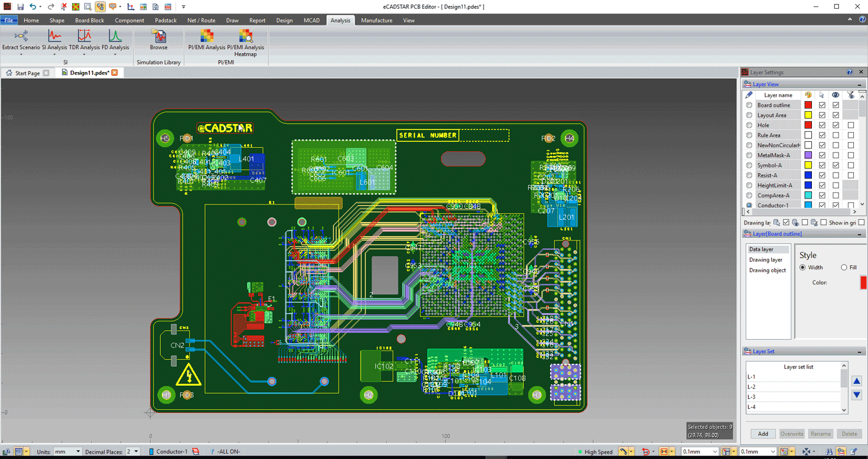
Task: Expand the Extract Scenario dropdown arrow
Action: (21, 55)
